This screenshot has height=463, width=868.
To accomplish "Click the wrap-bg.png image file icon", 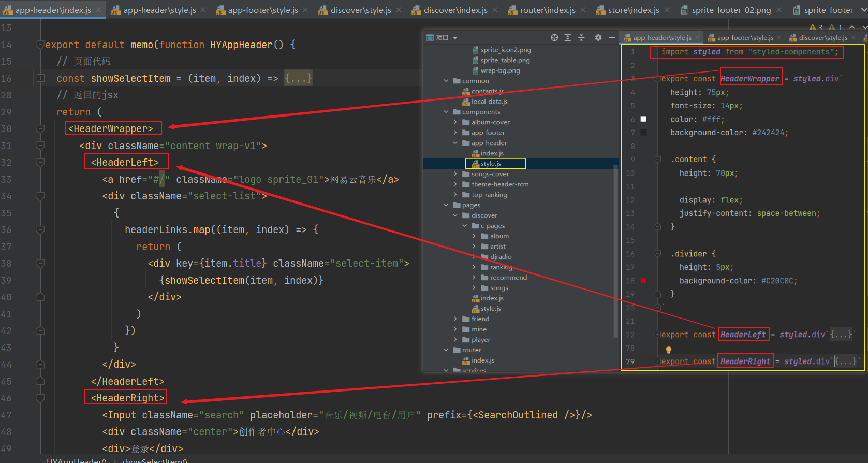I will [x=476, y=70].
